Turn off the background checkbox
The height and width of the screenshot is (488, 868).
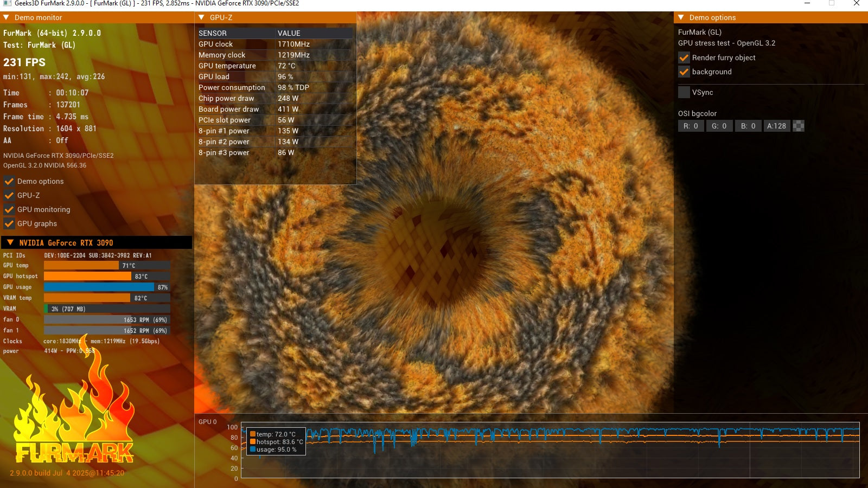tap(684, 72)
